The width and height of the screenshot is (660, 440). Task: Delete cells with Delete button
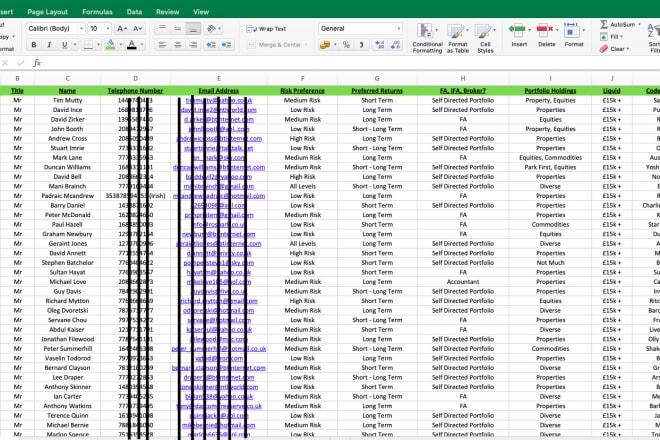(x=546, y=35)
